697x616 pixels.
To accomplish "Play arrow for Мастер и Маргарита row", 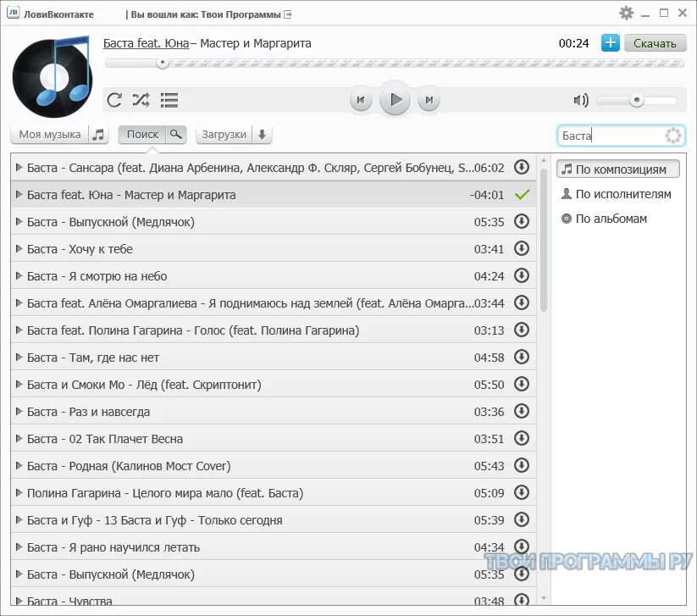I will coord(19,194).
